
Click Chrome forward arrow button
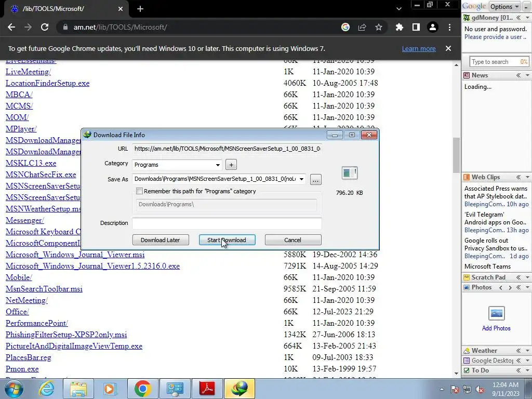[x=28, y=27]
